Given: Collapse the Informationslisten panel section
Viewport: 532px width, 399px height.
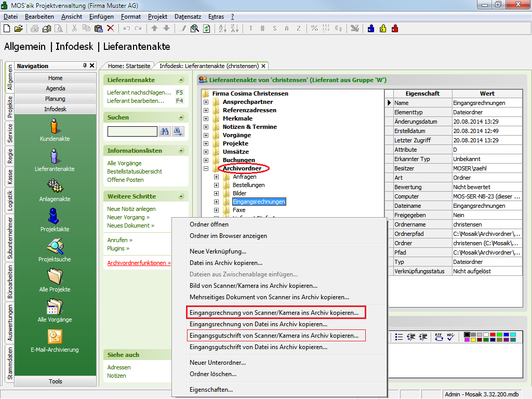Looking at the screenshot, I should 181,151.
